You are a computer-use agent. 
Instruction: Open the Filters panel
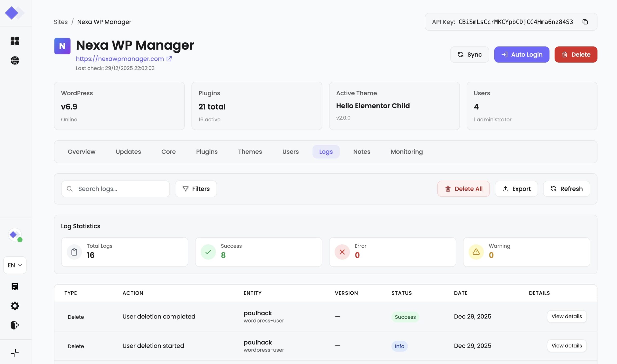(196, 189)
